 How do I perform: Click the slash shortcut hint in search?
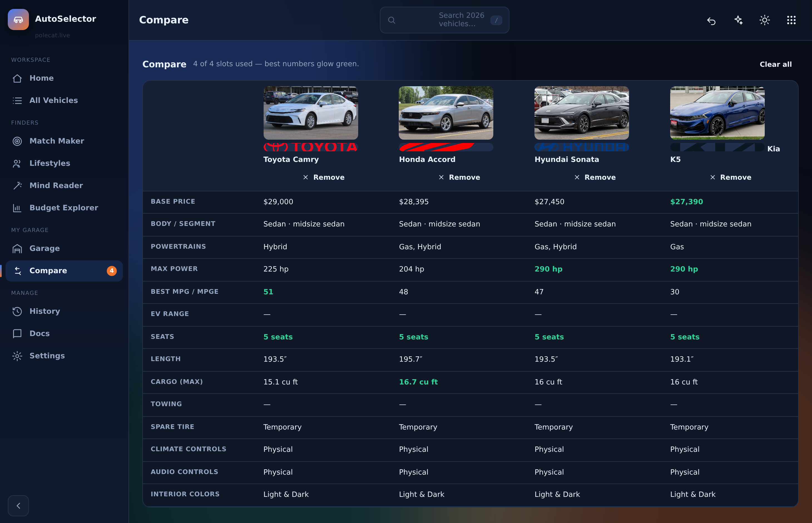(496, 20)
